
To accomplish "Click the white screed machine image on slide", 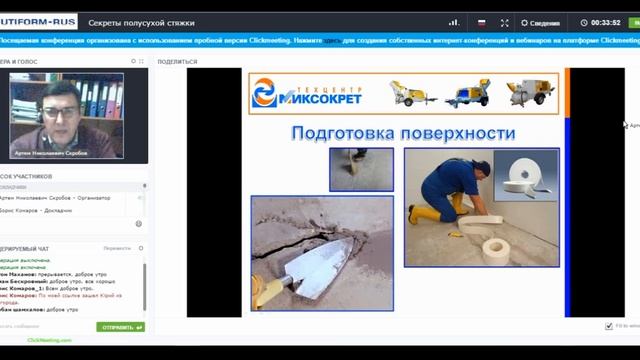I will point(530,93).
